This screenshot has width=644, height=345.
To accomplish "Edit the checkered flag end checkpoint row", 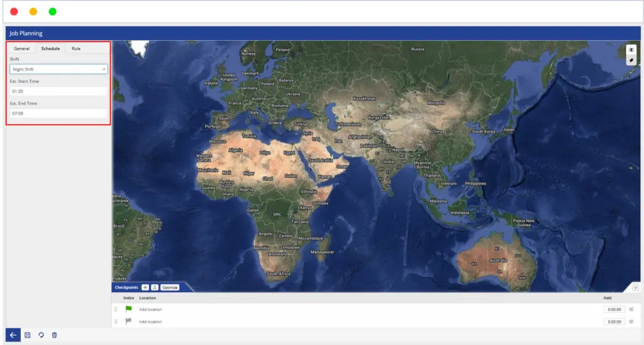I will [631, 321].
